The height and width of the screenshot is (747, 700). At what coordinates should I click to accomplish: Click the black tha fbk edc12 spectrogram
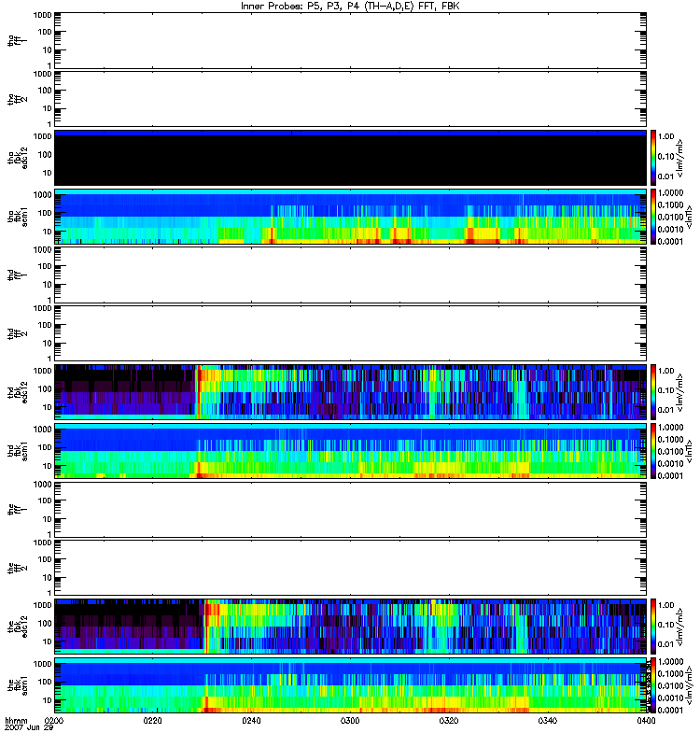[350, 158]
